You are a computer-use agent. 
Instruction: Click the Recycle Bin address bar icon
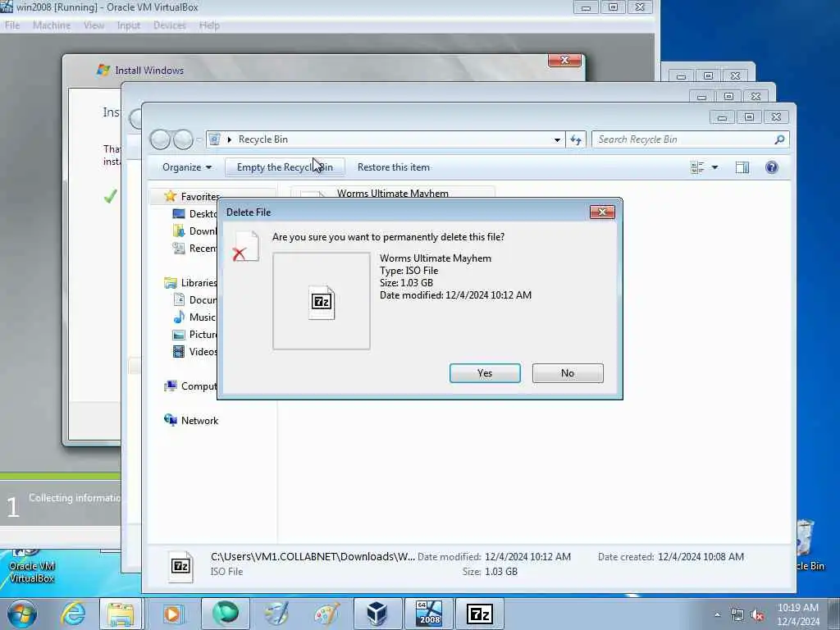coord(214,139)
